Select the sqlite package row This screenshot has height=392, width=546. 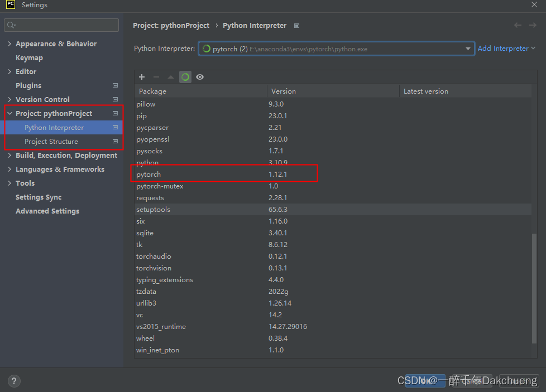click(x=333, y=233)
